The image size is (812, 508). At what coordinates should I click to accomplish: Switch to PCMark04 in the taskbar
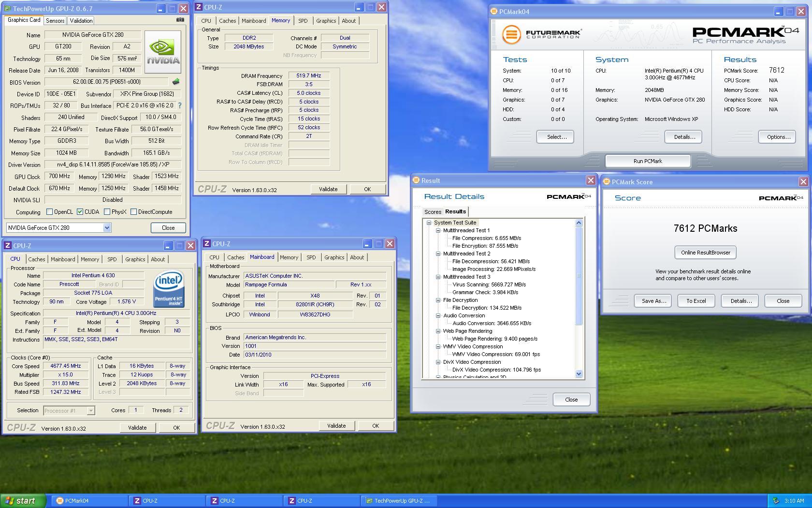(89, 501)
